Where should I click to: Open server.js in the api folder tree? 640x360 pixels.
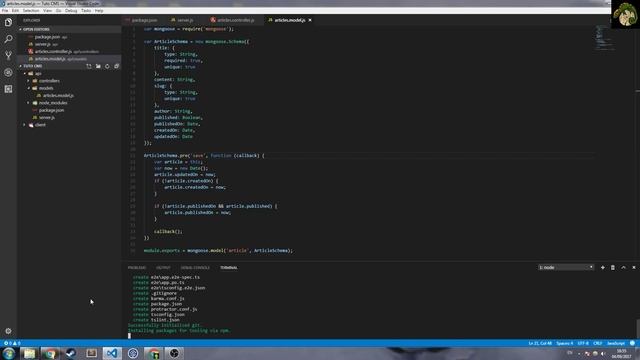47,118
